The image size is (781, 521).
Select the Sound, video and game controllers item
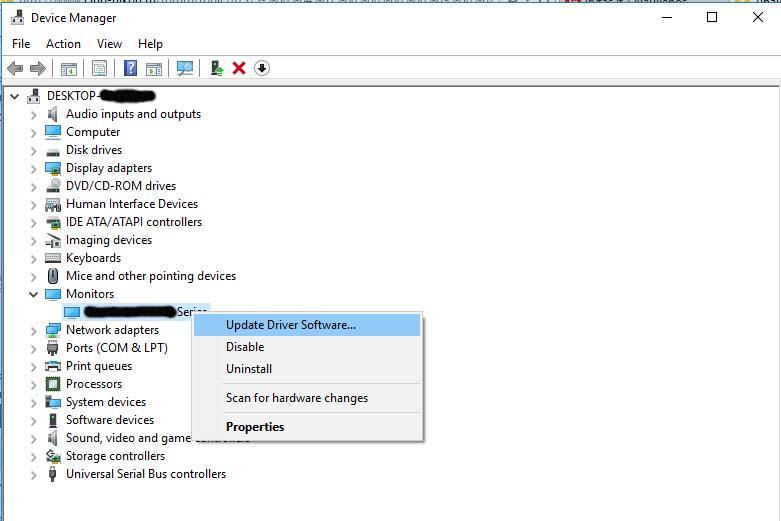(129, 438)
